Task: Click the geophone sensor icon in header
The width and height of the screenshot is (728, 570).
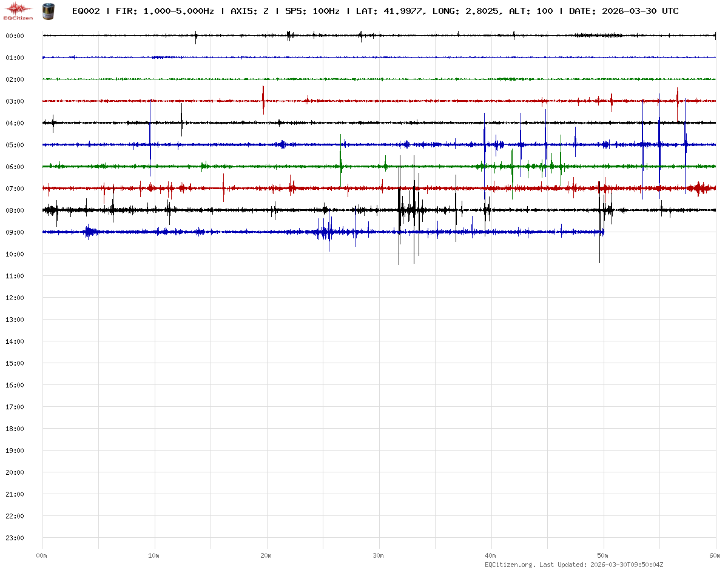Action: (x=47, y=10)
